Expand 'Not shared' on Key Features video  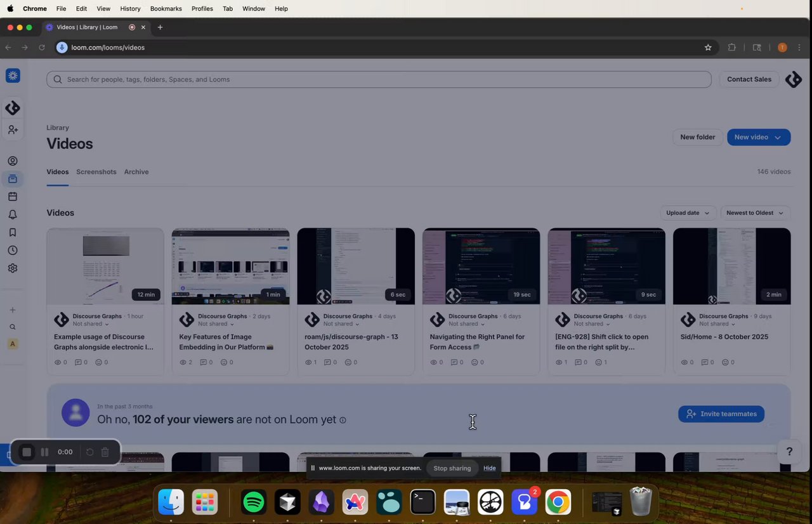tap(216, 324)
